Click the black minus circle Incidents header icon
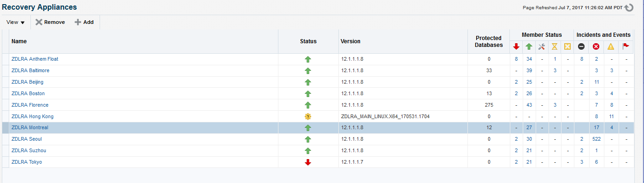Viewport: 644px width, 183px height. tap(582, 46)
